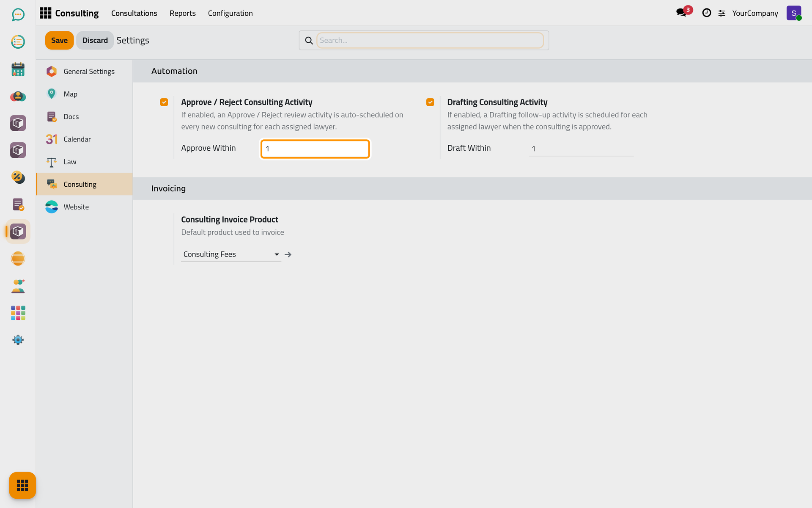Click the YourCompany company switcher
This screenshot has width=812, height=508.
[755, 13]
